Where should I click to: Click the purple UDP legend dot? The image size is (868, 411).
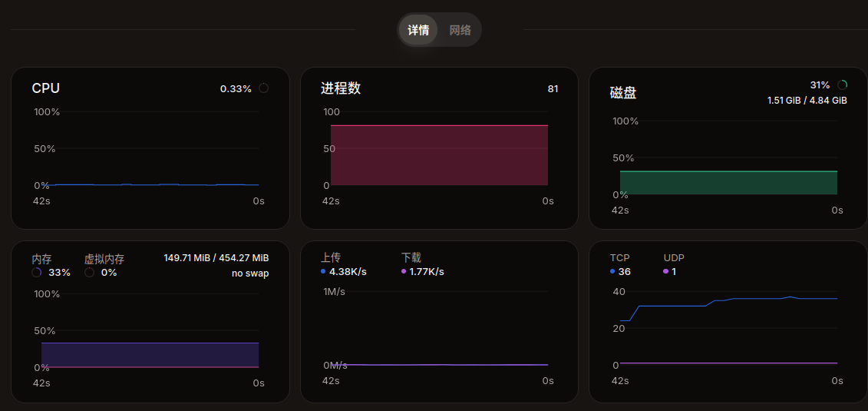(666, 271)
